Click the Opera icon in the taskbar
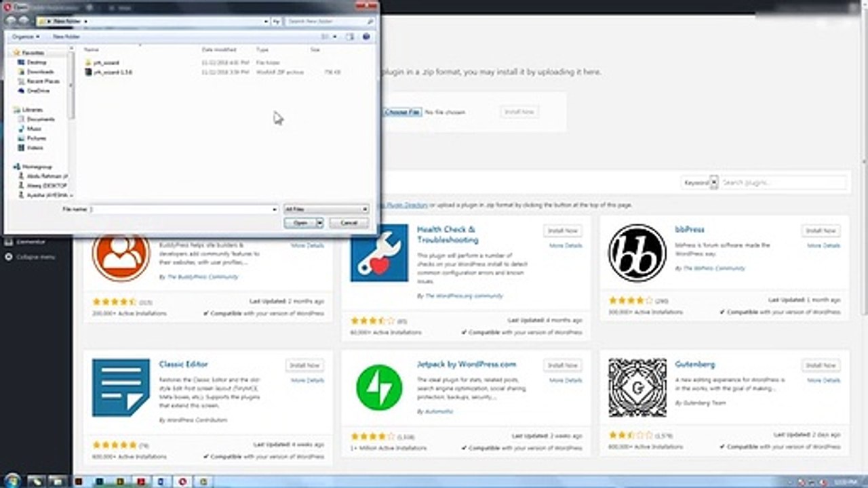This screenshot has width=868, height=488. [182, 481]
